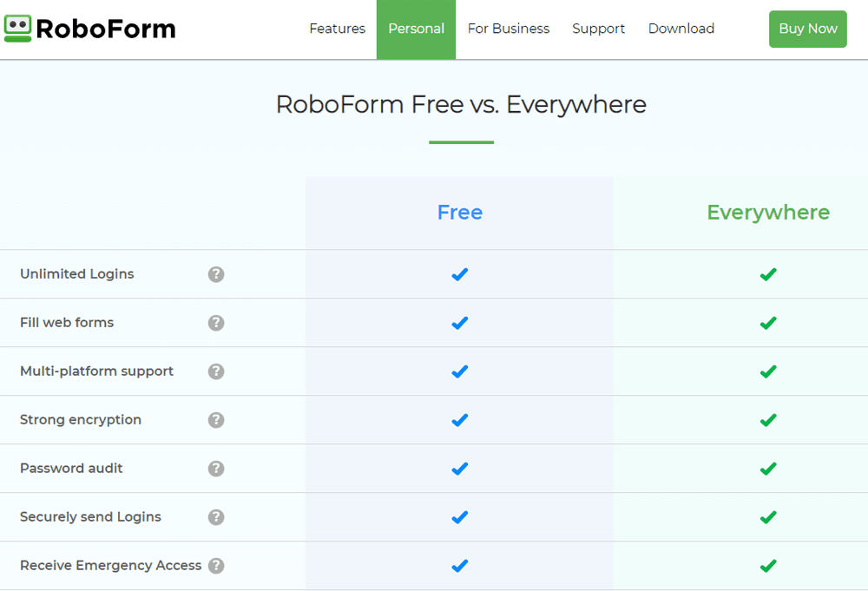This screenshot has width=868, height=591.
Task: Open the Download page
Action: pos(681,29)
